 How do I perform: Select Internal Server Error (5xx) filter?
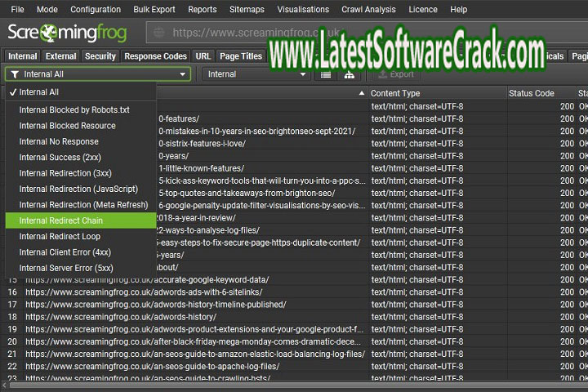81,268
